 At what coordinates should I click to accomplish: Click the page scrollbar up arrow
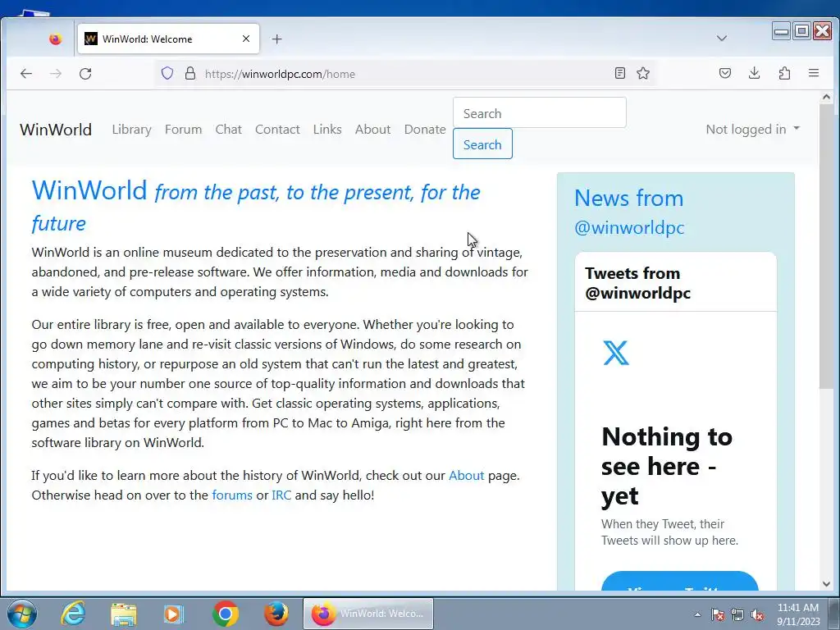point(826,98)
